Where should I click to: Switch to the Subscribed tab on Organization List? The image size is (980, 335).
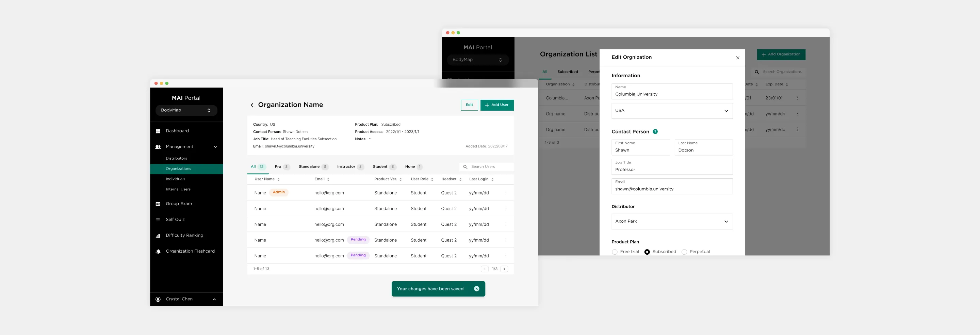point(568,71)
